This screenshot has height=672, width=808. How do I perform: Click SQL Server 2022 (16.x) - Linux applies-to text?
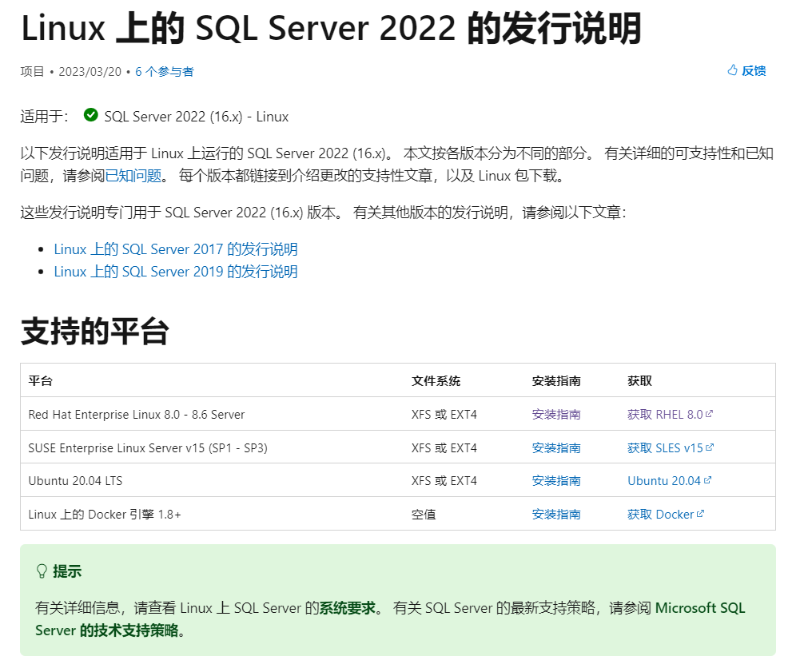pyautogui.click(x=197, y=117)
